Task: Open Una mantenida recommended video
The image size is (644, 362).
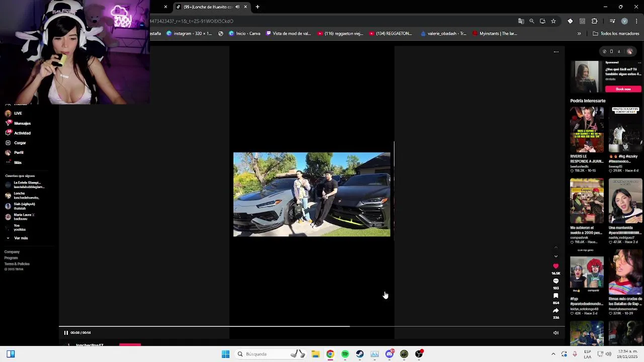Action: [625, 201]
